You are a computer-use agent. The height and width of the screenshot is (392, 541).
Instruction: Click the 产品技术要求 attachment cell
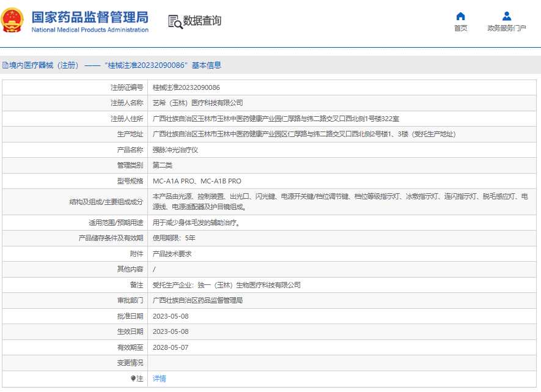(x=172, y=254)
